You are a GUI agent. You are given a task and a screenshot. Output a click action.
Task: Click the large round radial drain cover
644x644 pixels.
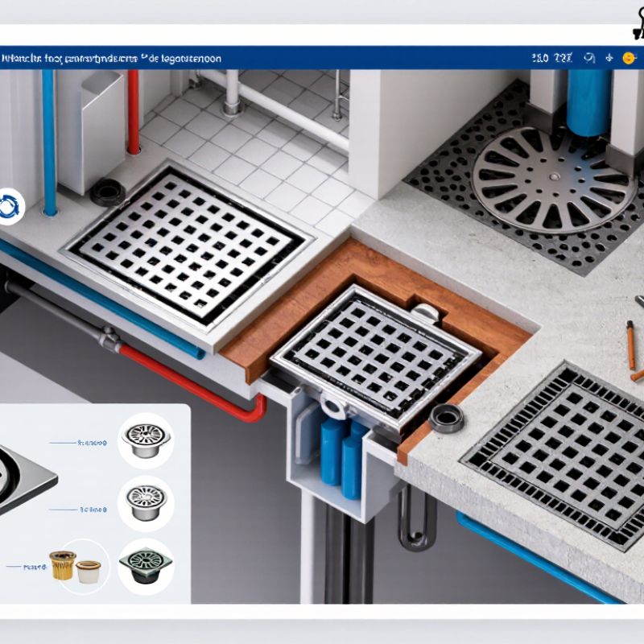click(553, 180)
